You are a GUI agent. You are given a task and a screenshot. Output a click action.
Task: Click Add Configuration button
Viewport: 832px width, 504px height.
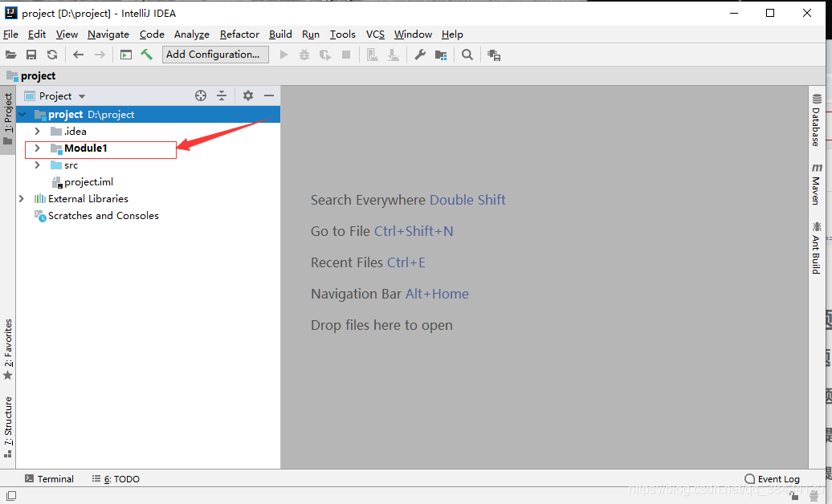(x=215, y=55)
